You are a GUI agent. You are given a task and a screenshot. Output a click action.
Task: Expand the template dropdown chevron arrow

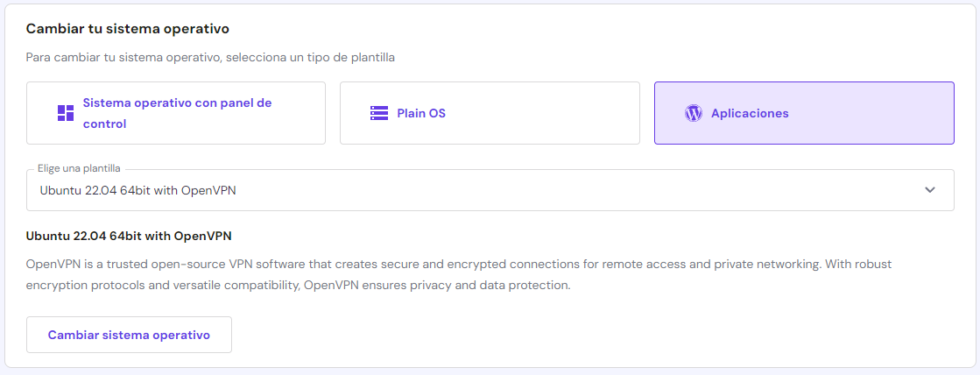point(929,190)
